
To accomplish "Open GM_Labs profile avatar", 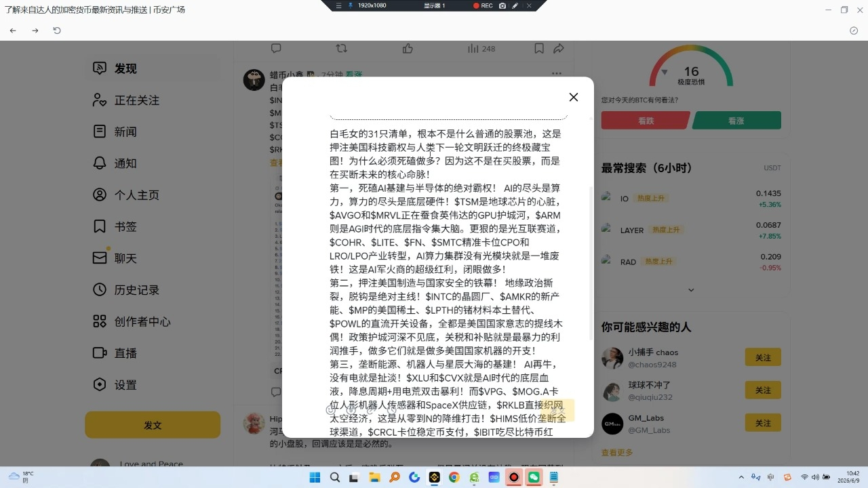I will (x=612, y=424).
